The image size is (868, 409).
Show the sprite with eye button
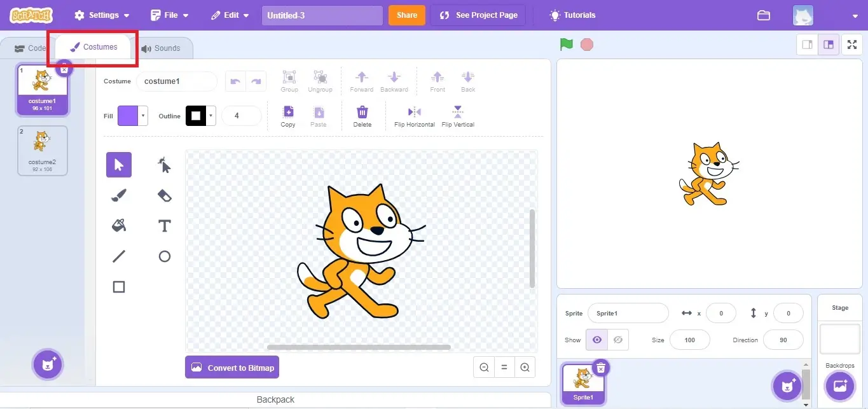pyautogui.click(x=596, y=340)
